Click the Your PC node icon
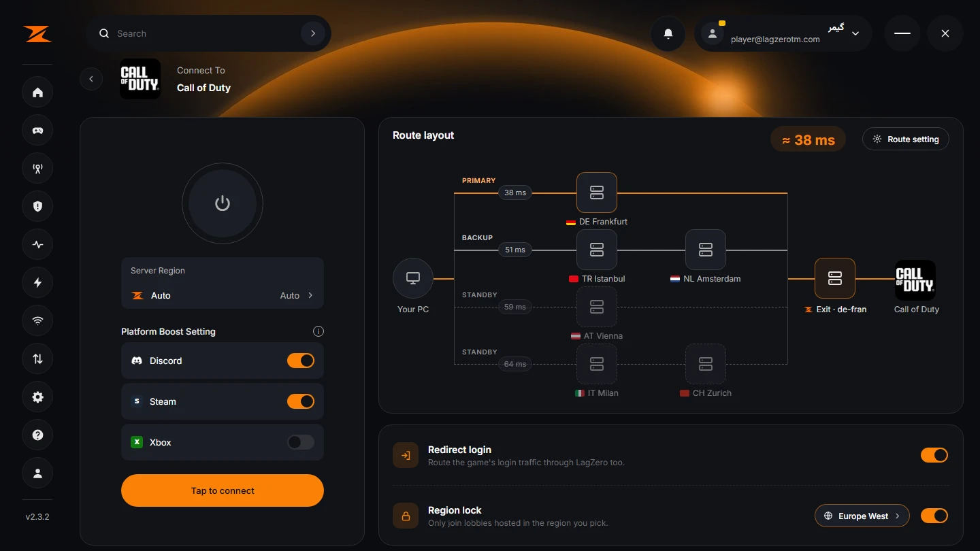This screenshot has width=980, height=551. click(413, 278)
